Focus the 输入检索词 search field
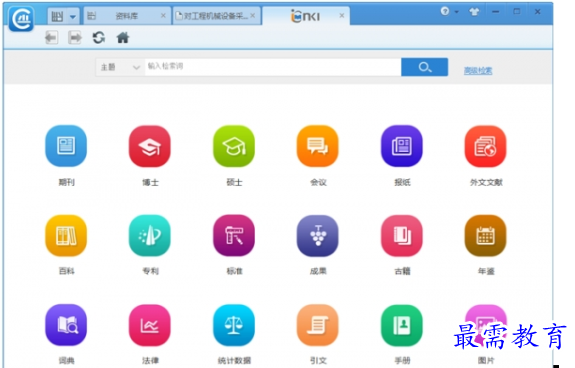Screen dimensions: 575x368 tap(273, 67)
